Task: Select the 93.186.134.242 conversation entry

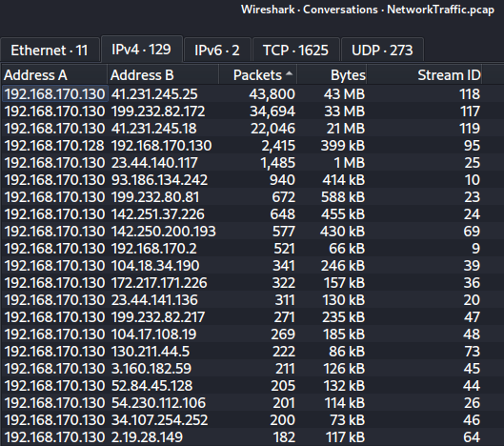Action: [252, 180]
